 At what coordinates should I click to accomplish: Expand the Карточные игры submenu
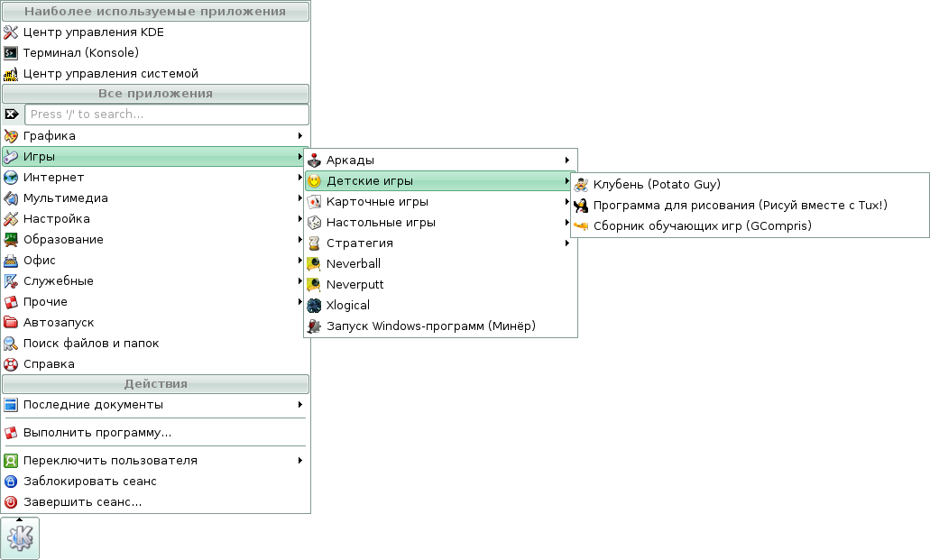coord(377,201)
